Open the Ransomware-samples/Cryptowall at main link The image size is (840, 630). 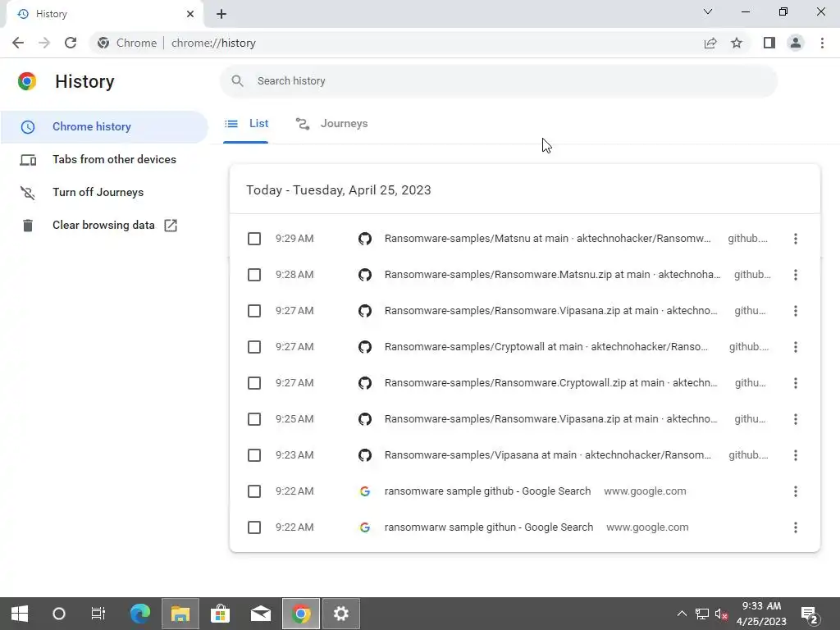pyautogui.click(x=546, y=347)
